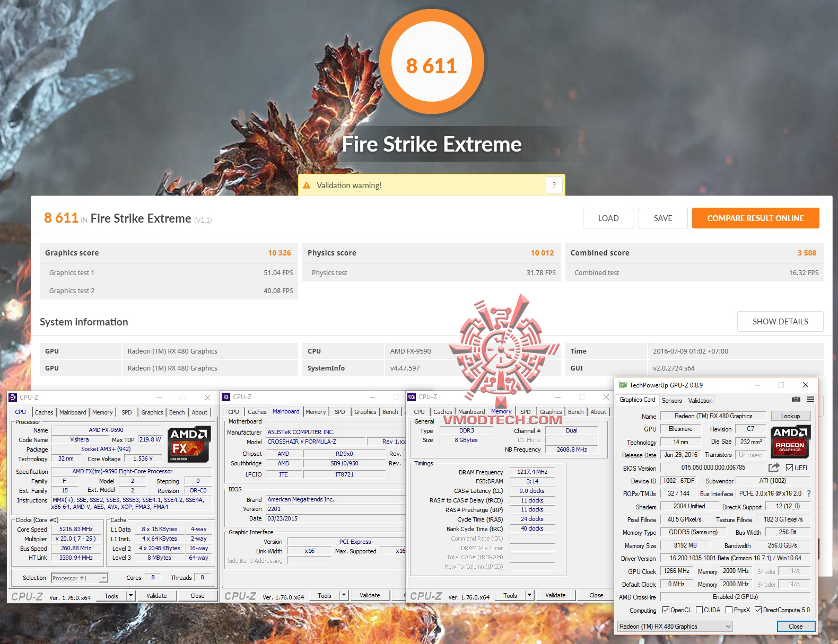
Task: Open Bench tab in CPU-Z Mainboard window
Action: [x=390, y=412]
